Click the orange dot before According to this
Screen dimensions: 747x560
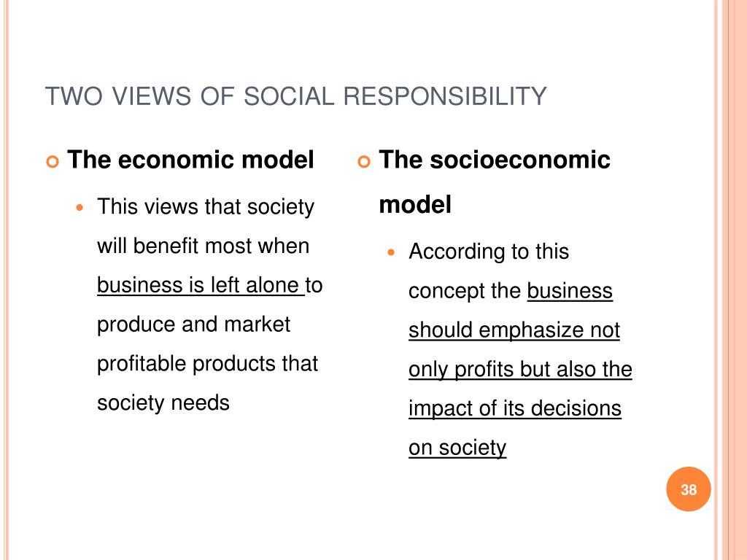click(x=391, y=252)
